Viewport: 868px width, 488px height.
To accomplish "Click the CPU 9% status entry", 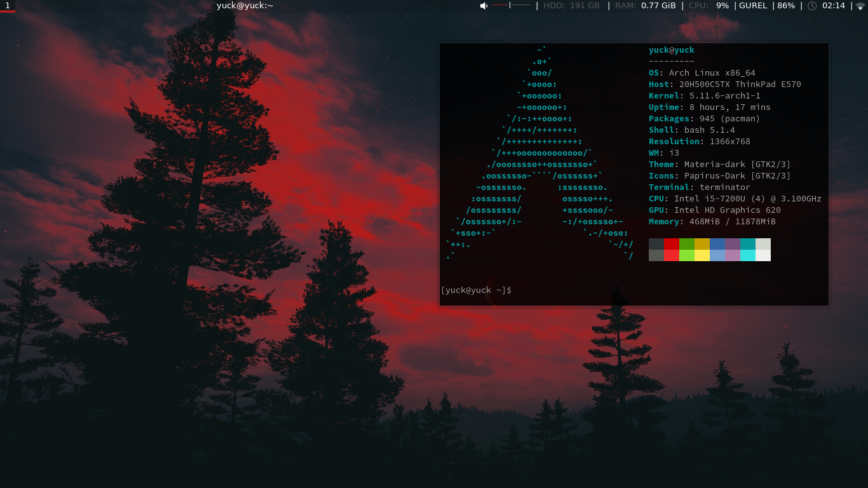I will [709, 6].
